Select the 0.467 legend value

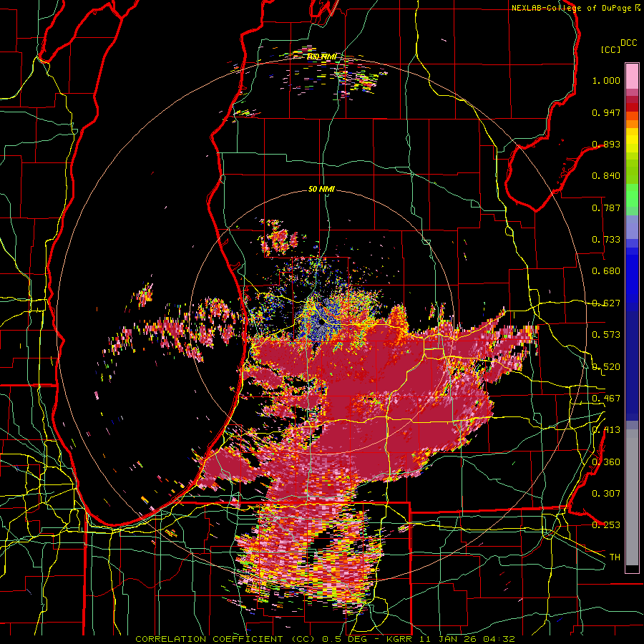click(606, 399)
